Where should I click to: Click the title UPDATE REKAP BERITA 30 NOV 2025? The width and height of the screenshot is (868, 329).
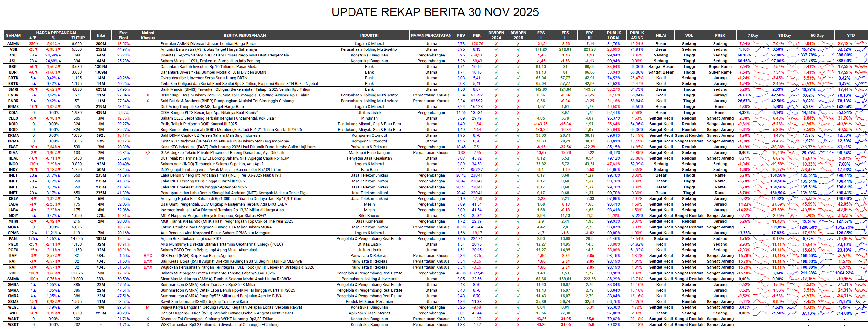tap(435, 12)
